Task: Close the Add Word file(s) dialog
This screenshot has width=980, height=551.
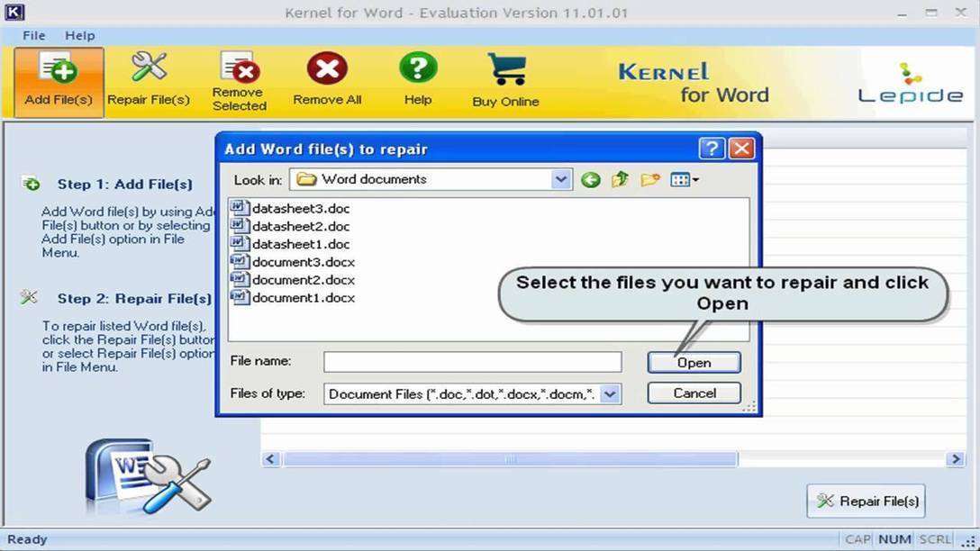Action: click(742, 149)
